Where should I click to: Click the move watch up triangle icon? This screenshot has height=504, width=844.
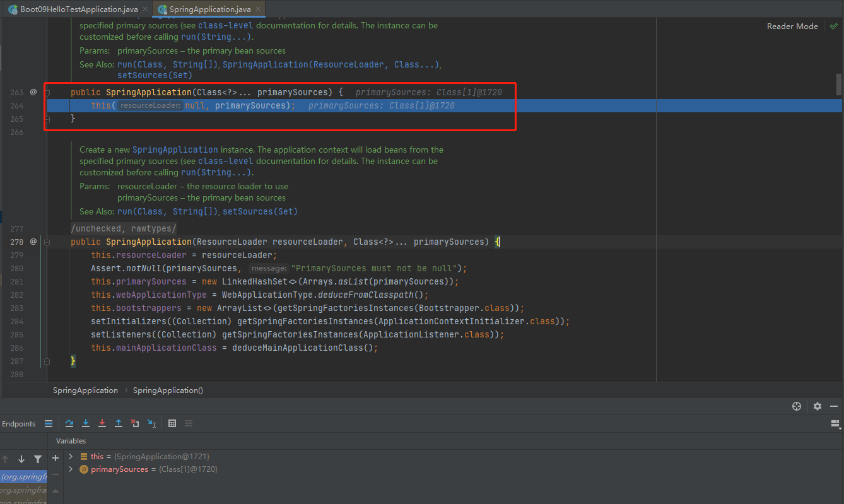(x=56, y=490)
